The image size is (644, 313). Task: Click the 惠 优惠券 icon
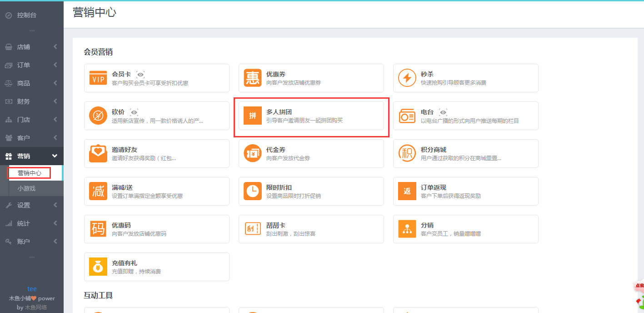[252, 78]
